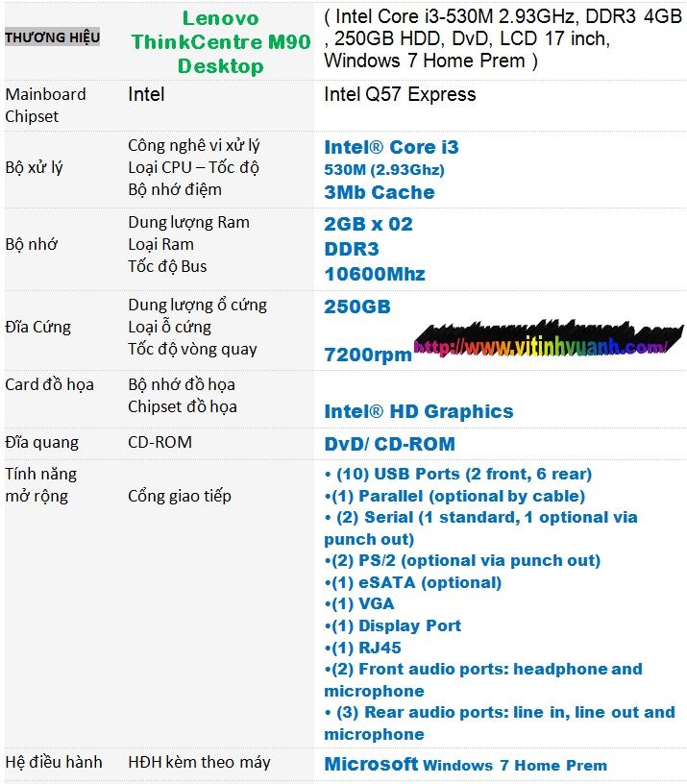Click the '(2) PS/2 (optional via punch out)' line
Viewport: 687px width, 784px height.
pos(462,560)
